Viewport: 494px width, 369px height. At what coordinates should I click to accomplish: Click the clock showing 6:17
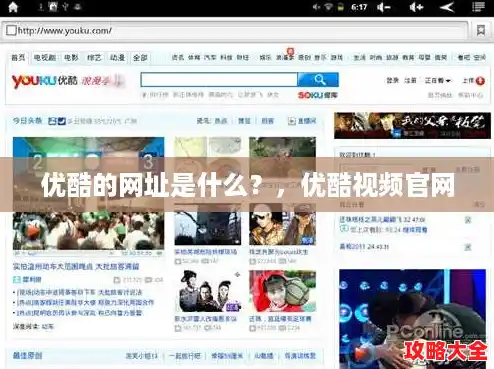359,7
